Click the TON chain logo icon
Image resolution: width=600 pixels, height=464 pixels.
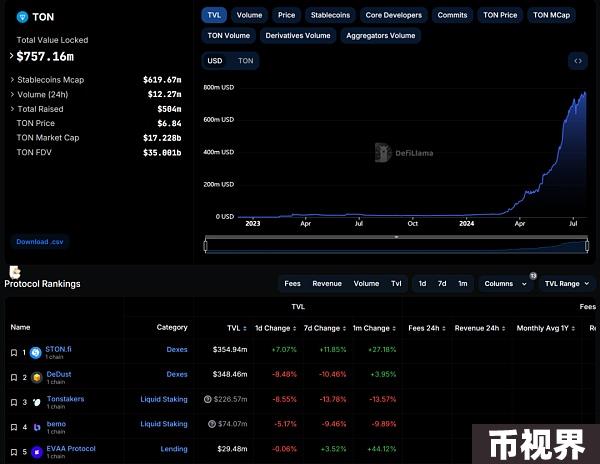click(x=23, y=17)
